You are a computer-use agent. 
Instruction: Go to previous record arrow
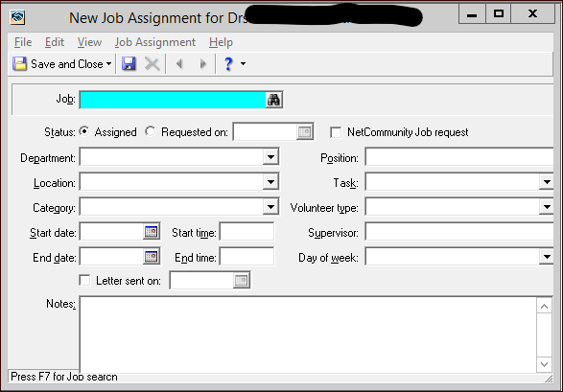(179, 64)
